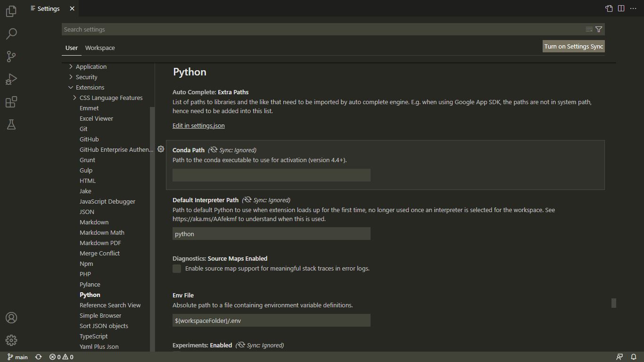Switch to the Workspace settings tab
This screenshot has height=362, width=644.
point(99,48)
